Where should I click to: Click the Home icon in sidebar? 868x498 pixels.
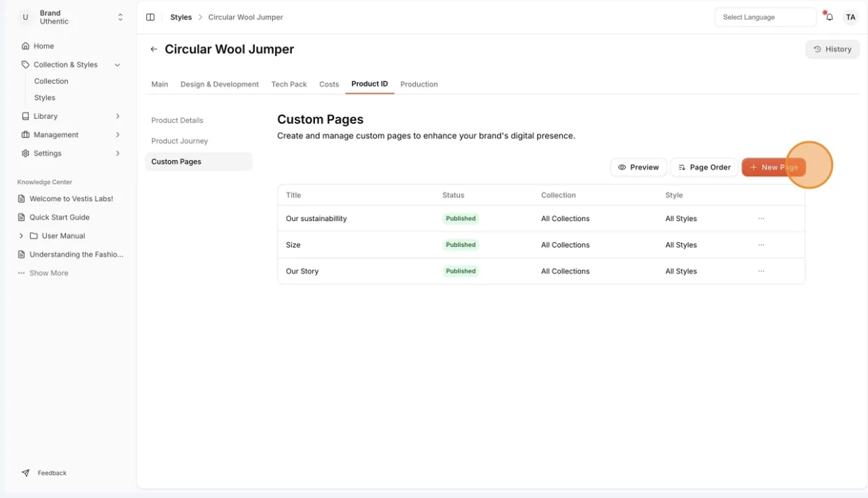25,46
